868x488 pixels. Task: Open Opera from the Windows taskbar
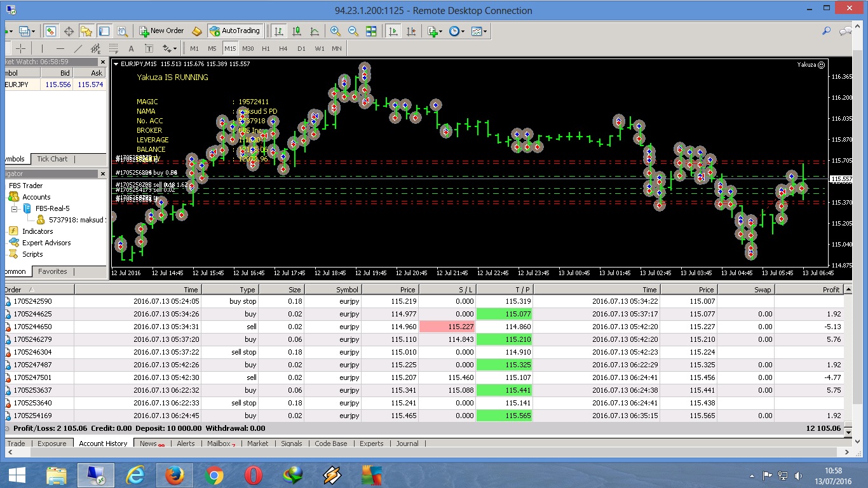click(254, 475)
